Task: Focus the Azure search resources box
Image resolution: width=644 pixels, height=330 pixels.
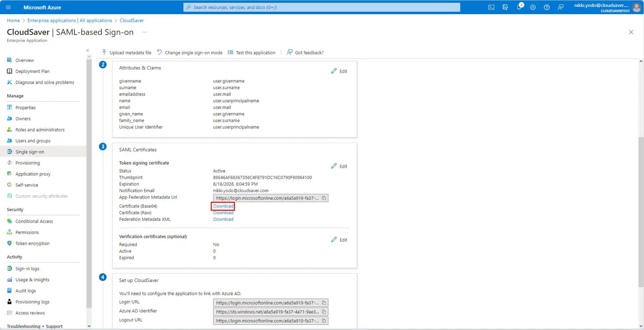Action: (322, 7)
